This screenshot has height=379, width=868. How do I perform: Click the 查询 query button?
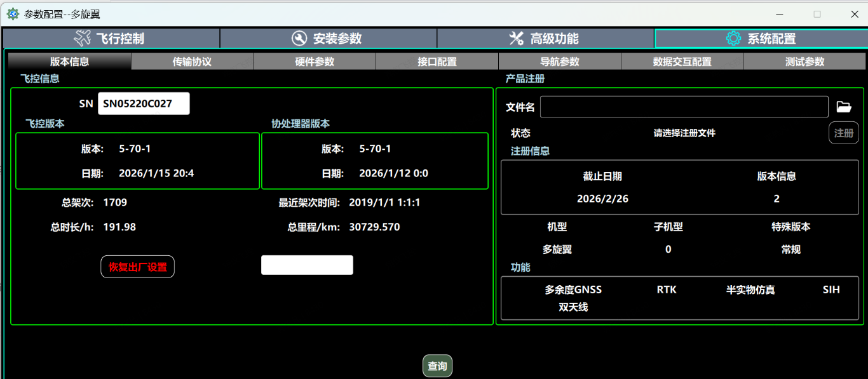click(x=437, y=366)
